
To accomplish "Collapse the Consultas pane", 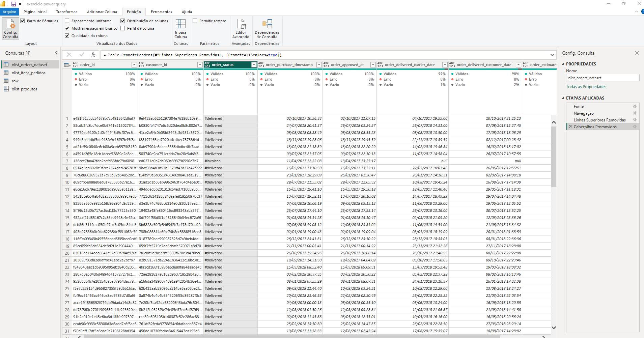I will point(56,53).
